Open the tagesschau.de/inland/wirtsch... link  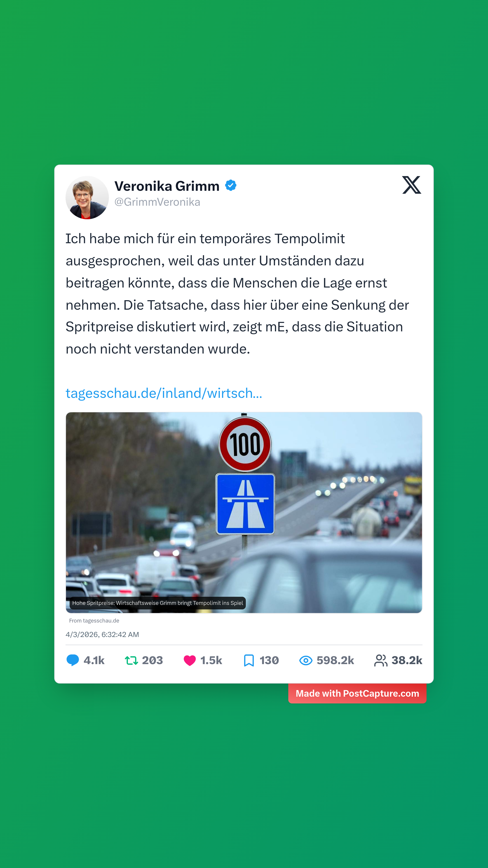(164, 393)
